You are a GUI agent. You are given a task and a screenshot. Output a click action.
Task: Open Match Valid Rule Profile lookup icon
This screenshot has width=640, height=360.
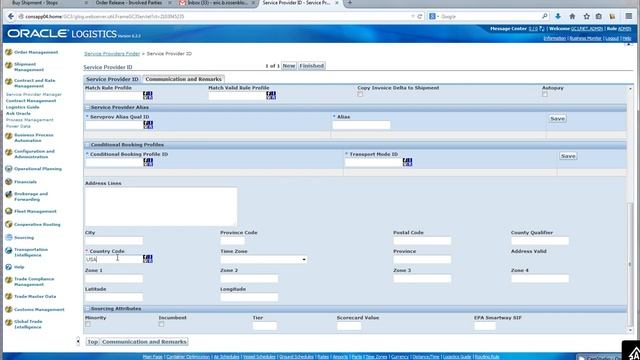coord(271,96)
